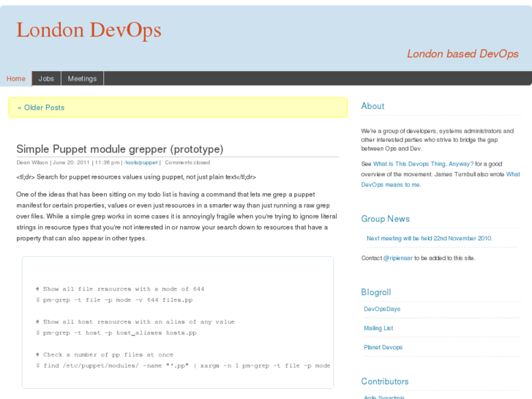Click the 'Contributors' sidebar heading
Viewport: 532px width, 399px height.
click(385, 381)
